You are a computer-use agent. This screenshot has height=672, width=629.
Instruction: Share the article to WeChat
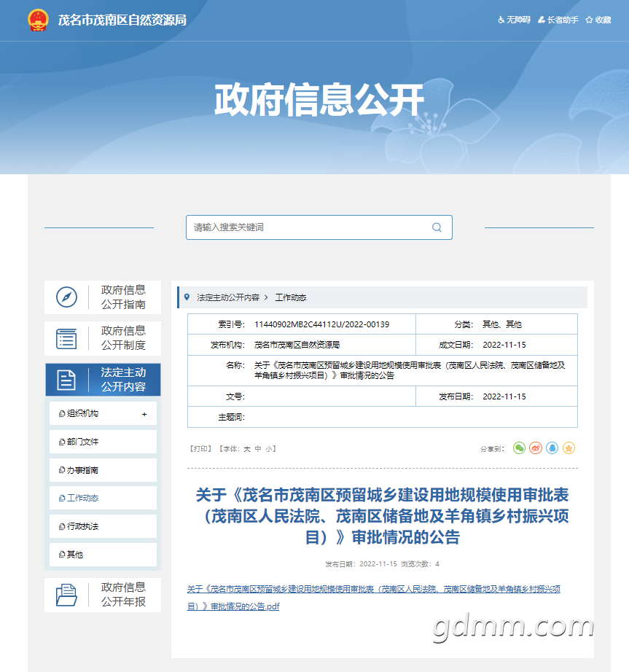(x=519, y=448)
